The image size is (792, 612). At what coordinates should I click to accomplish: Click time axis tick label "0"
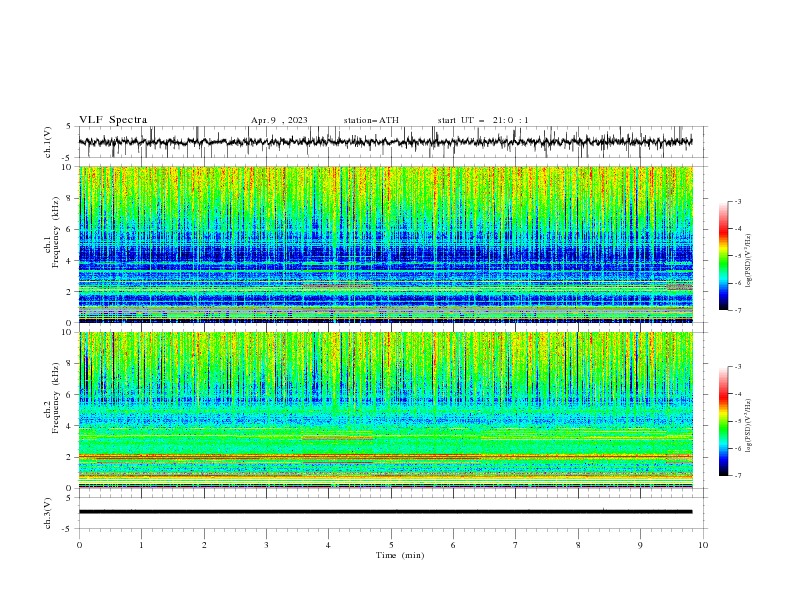[x=79, y=545]
